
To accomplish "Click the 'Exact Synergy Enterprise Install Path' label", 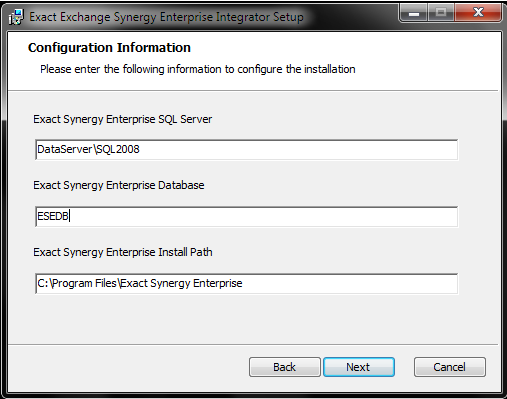I will pos(123,252).
